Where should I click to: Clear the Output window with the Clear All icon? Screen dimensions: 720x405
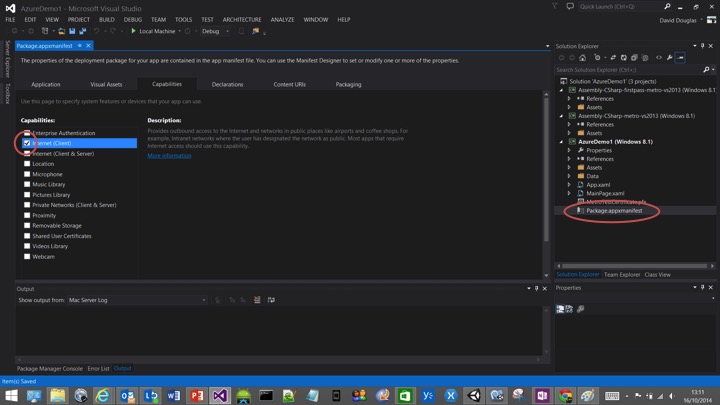[x=257, y=300]
